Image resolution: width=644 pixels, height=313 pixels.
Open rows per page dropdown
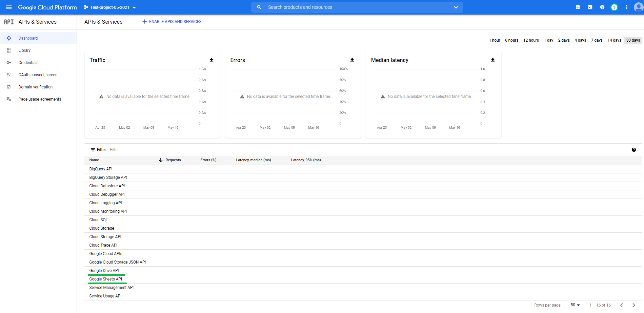pos(575,305)
